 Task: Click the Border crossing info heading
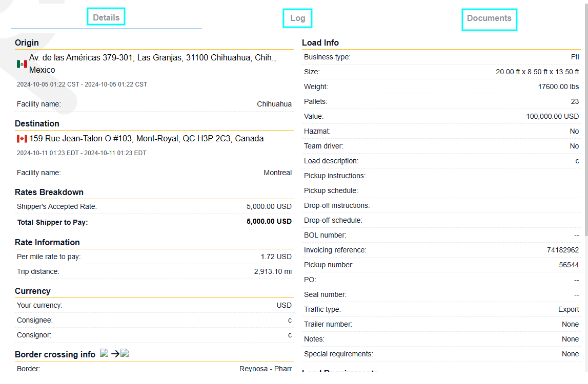(x=55, y=354)
